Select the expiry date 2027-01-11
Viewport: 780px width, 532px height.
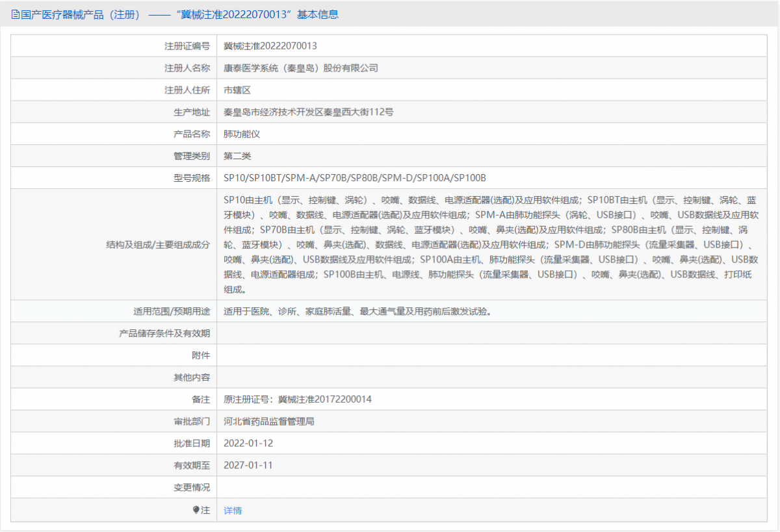253,465
